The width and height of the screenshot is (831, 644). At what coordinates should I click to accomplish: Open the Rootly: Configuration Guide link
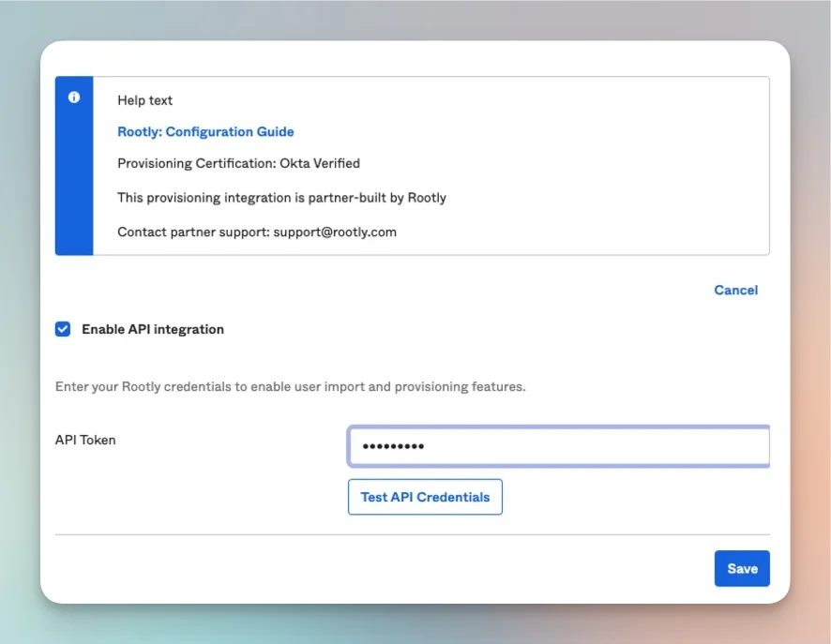(205, 131)
